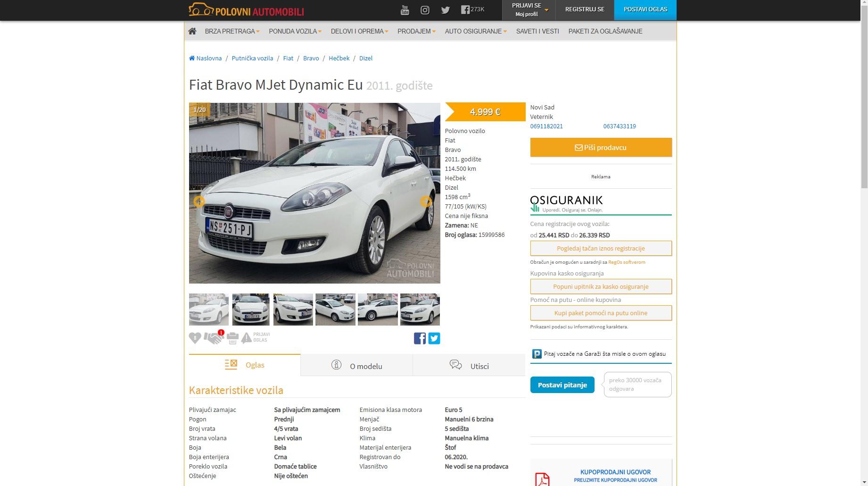
Task: Share listing on Twitter
Action: [x=434, y=338]
